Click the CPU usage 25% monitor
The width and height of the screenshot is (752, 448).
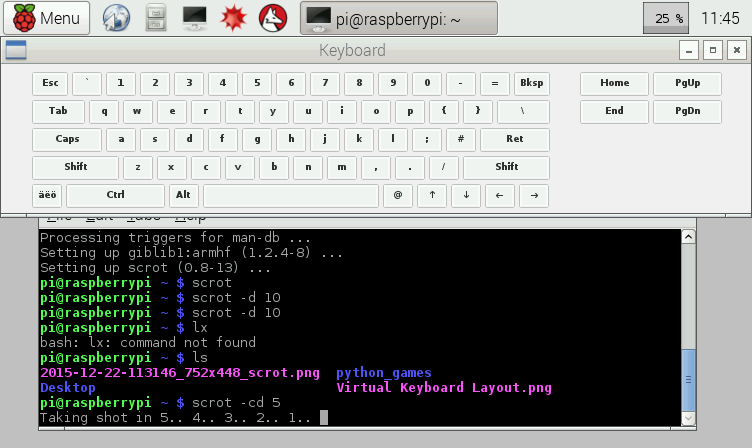pos(669,17)
